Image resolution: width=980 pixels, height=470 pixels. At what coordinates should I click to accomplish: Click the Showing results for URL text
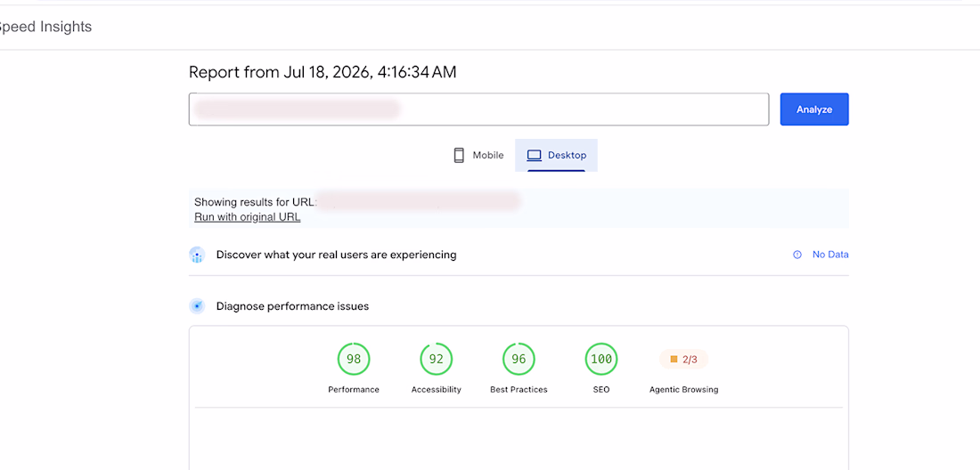click(x=256, y=202)
